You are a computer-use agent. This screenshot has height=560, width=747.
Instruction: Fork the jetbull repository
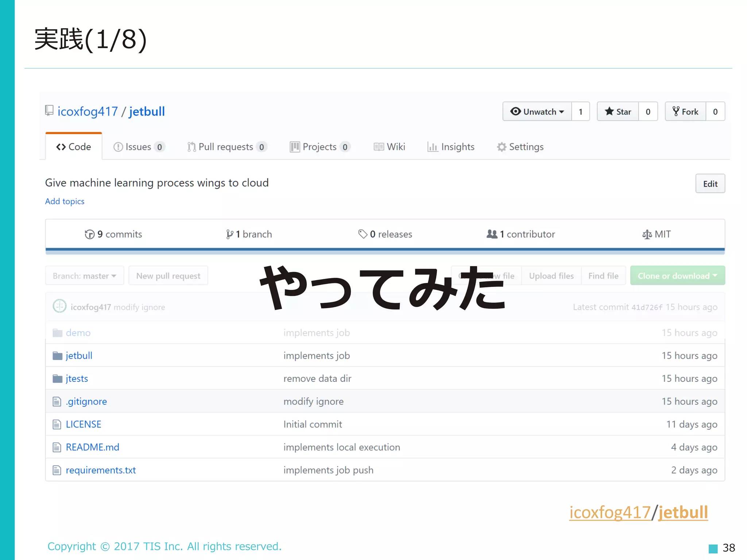tap(685, 112)
